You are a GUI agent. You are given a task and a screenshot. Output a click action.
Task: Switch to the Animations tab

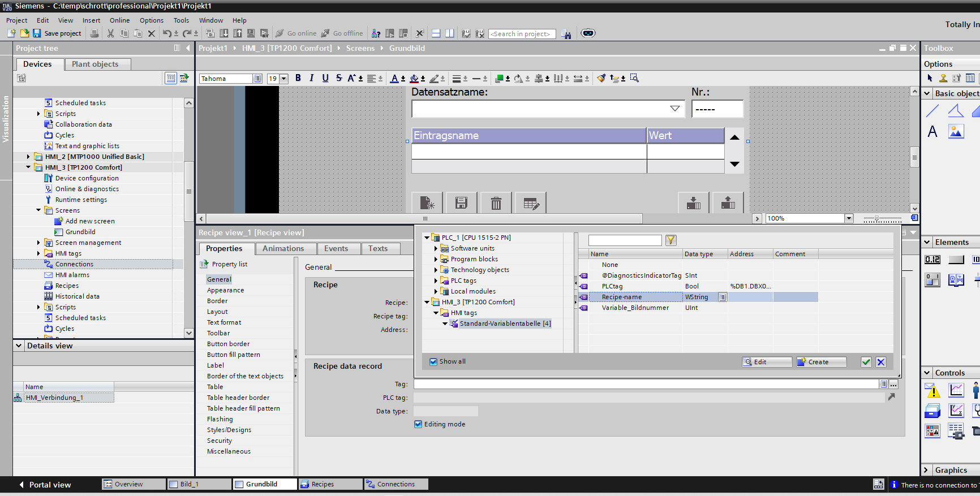[x=283, y=248]
